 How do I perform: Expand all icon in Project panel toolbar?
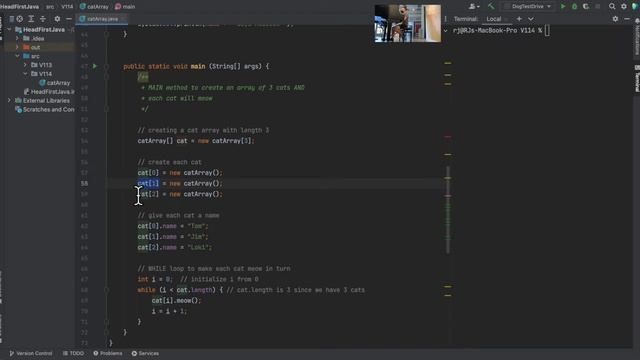tap(31, 19)
